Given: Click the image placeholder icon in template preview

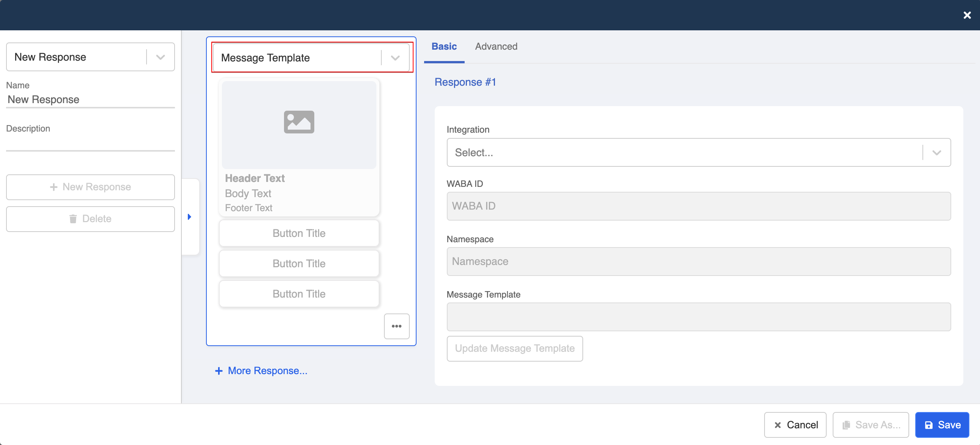Looking at the screenshot, I should tap(299, 122).
